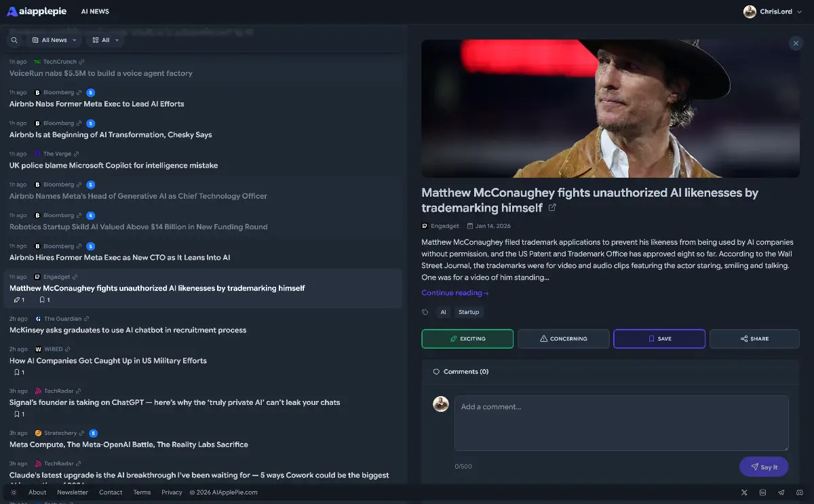The width and height of the screenshot is (814, 504).
Task: Click the Say it comment button
Action: pyautogui.click(x=764, y=467)
